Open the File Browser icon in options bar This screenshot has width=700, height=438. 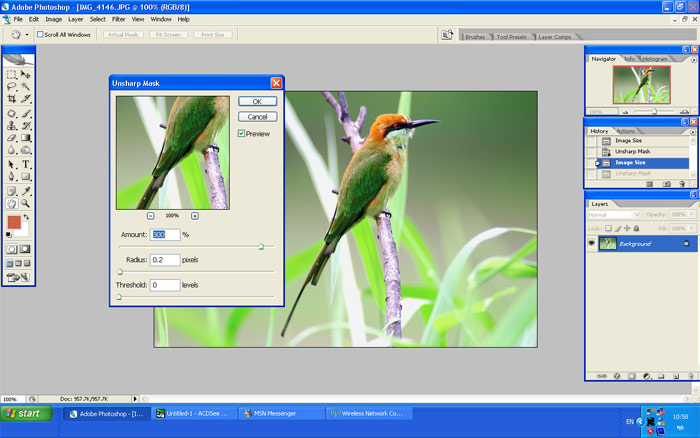[x=447, y=35]
